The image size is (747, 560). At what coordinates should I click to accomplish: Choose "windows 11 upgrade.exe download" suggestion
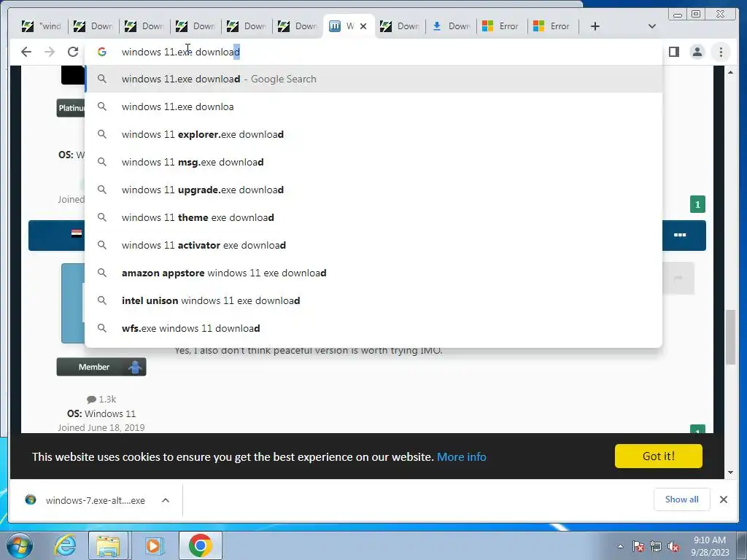pos(373,190)
